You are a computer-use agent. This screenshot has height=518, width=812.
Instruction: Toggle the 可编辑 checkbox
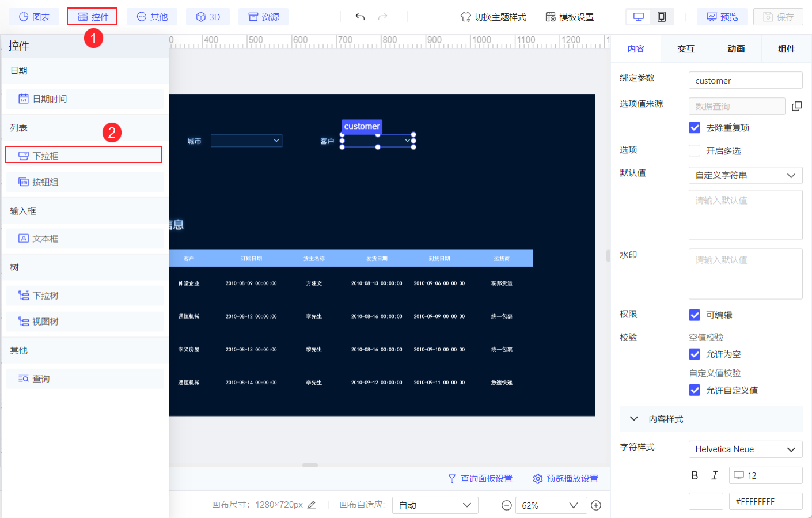(695, 315)
